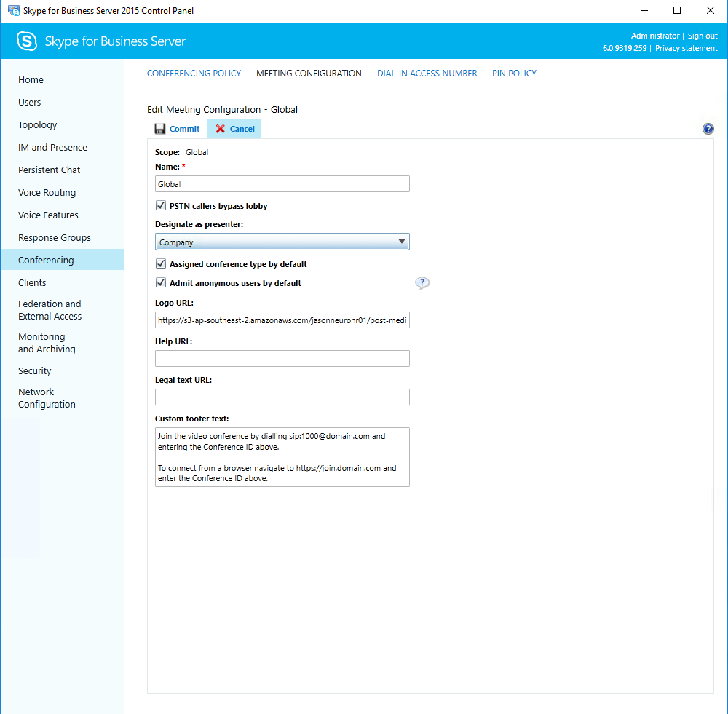Click the Administrator user link
The height and width of the screenshot is (714, 728).
coord(655,36)
